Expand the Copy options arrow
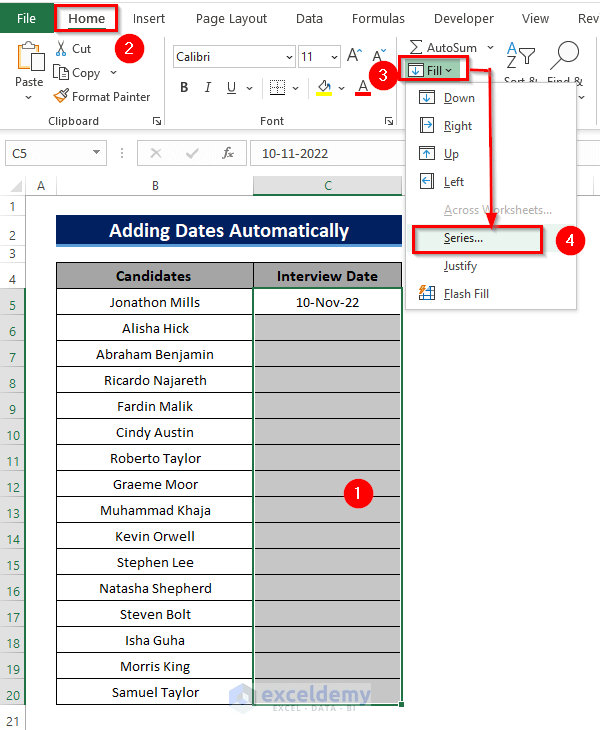This screenshot has height=730, width=600. pyautogui.click(x=114, y=73)
